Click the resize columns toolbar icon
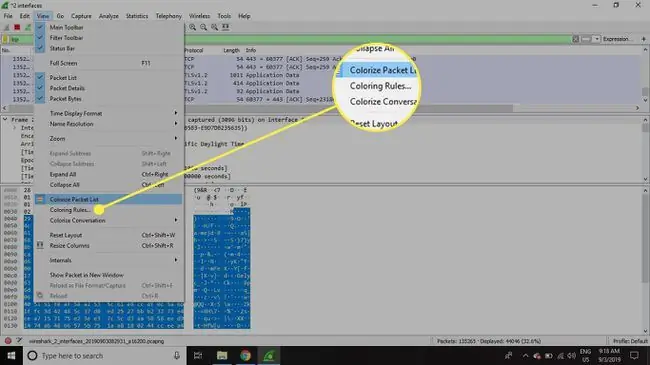Screen dimensions: 650x365 click(x=226, y=27)
